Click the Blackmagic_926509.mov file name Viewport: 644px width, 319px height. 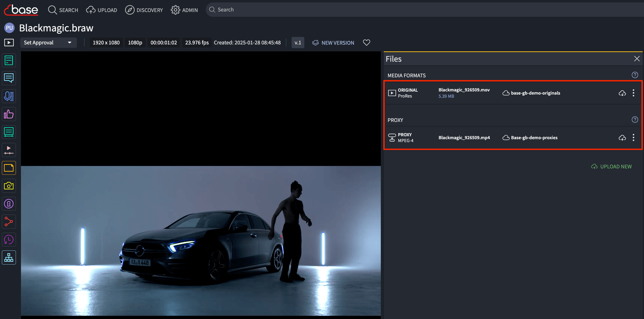tap(464, 90)
